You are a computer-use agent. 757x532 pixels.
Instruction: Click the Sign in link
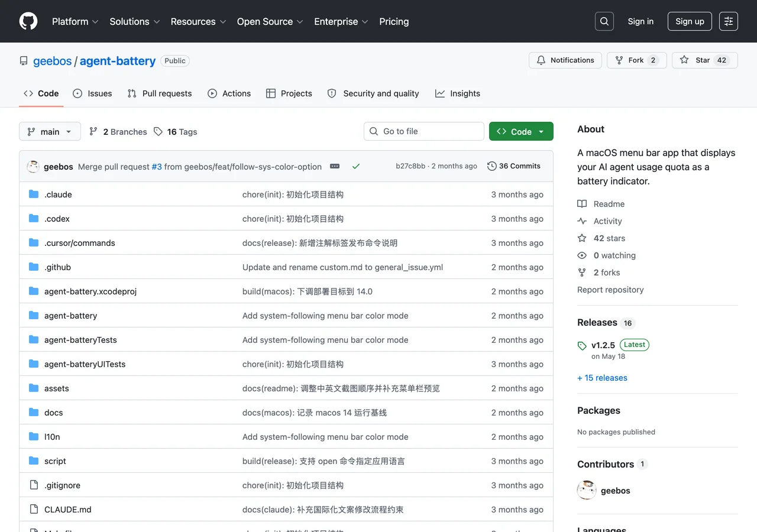[x=640, y=21]
